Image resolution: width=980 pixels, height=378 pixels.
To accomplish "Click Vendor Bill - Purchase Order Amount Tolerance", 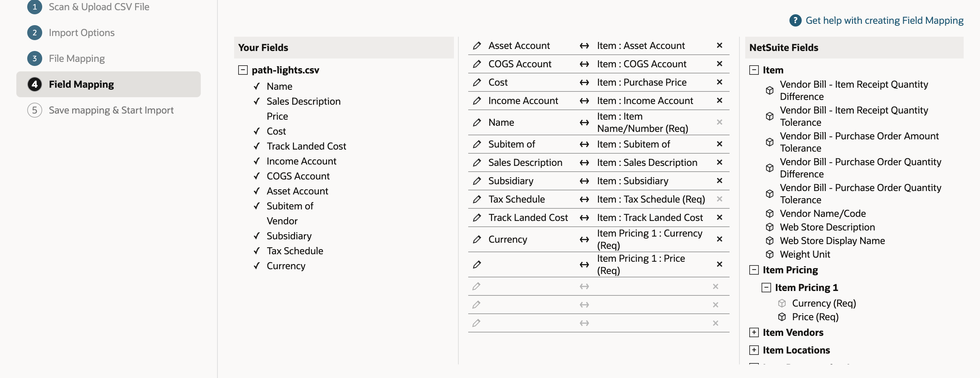I will [859, 142].
